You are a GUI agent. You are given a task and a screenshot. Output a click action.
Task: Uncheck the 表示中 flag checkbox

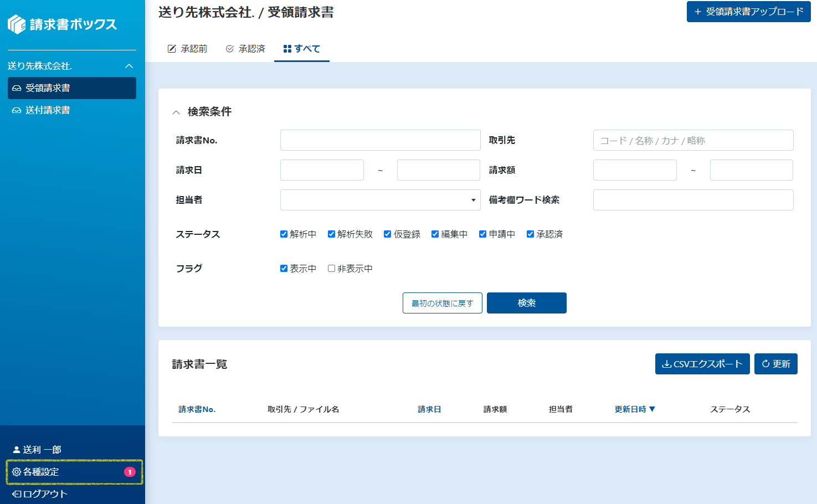(x=284, y=269)
